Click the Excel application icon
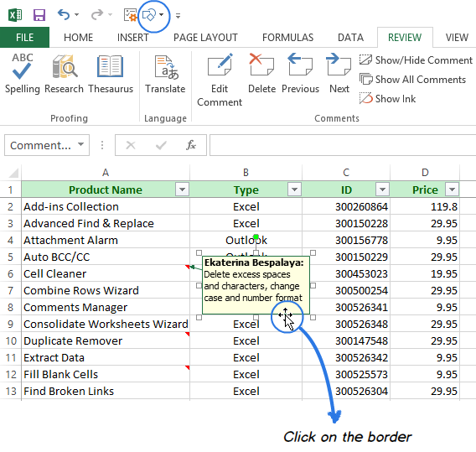This screenshot has width=476, height=452. [x=15, y=14]
